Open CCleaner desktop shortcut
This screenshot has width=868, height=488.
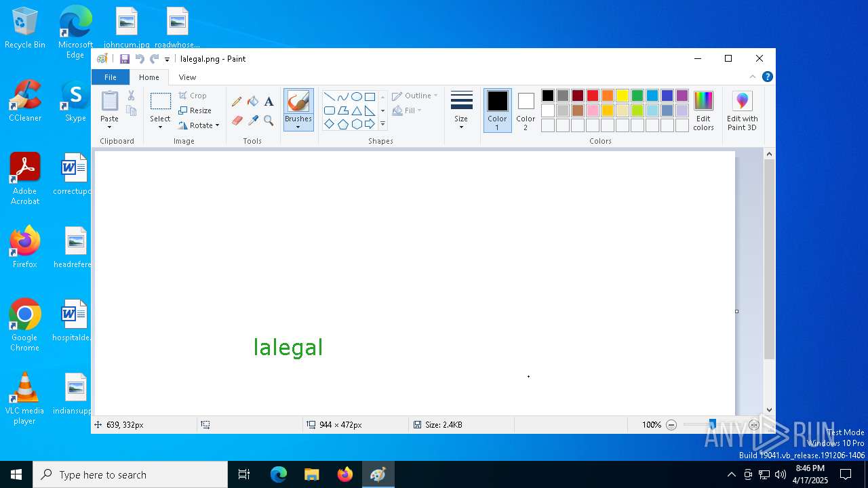pyautogui.click(x=25, y=101)
